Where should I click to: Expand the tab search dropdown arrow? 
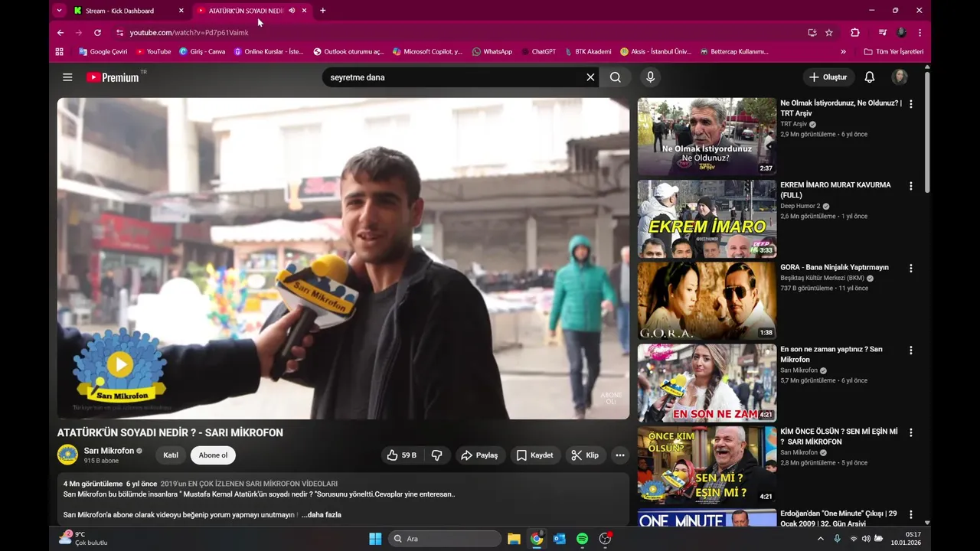click(59, 11)
